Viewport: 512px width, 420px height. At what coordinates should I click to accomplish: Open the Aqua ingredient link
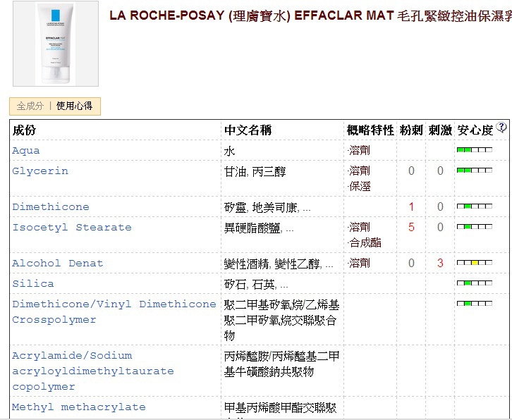pyautogui.click(x=26, y=151)
